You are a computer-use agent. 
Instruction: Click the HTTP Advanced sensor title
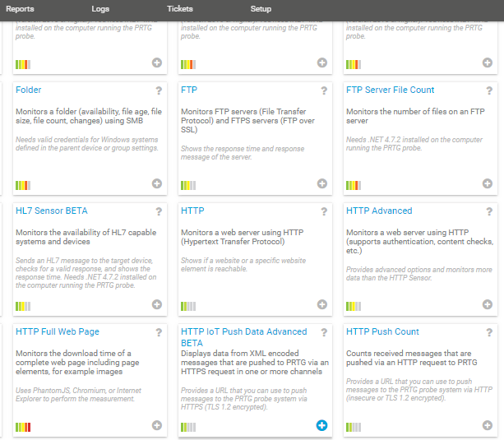pos(379,211)
